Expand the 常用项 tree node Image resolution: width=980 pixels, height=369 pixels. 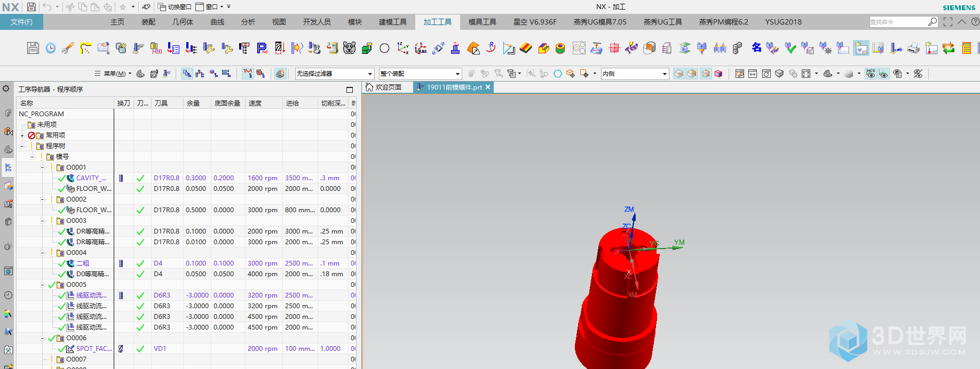[22, 135]
